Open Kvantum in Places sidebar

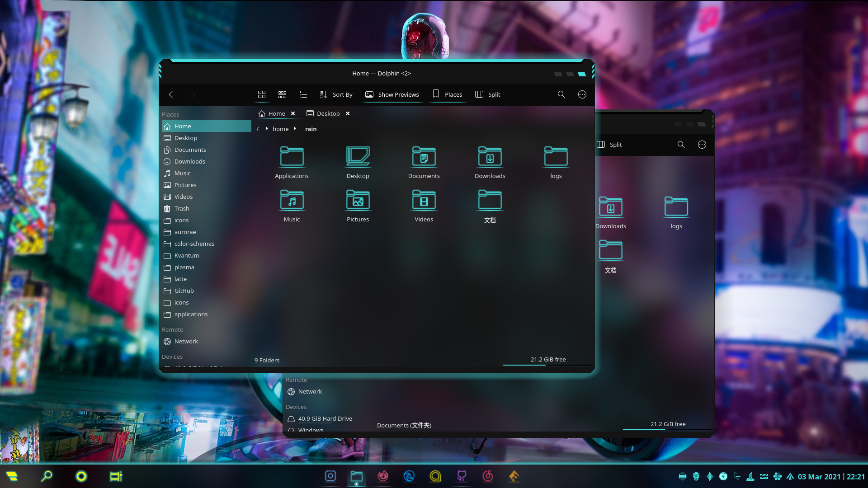click(207, 255)
